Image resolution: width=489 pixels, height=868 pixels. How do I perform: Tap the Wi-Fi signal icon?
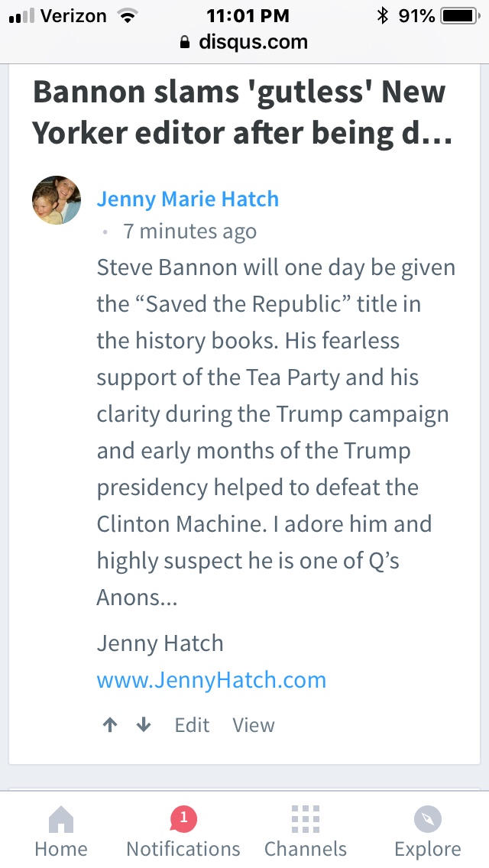126,16
